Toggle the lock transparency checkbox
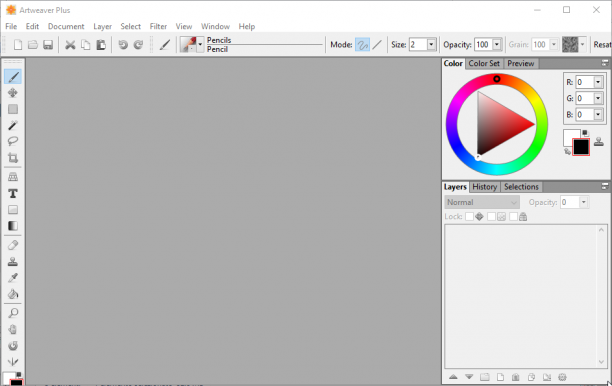The width and height of the screenshot is (612, 386). click(x=491, y=217)
